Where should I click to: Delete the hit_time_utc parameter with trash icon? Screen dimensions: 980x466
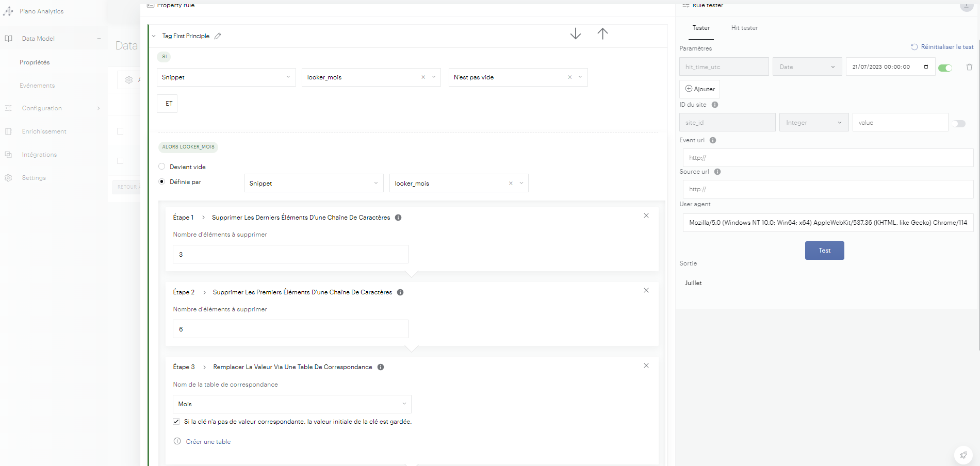(969, 67)
